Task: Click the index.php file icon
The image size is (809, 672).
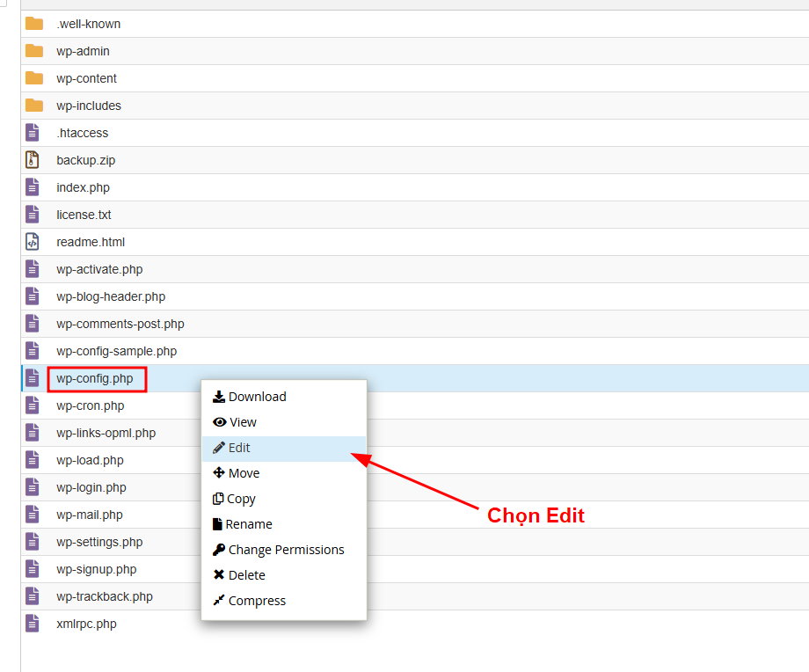Action: [32, 187]
